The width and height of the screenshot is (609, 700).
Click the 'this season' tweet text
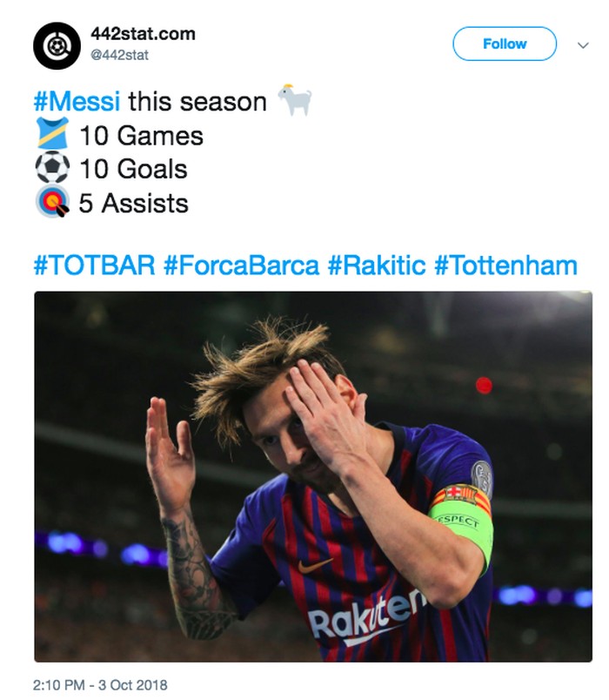point(197,102)
